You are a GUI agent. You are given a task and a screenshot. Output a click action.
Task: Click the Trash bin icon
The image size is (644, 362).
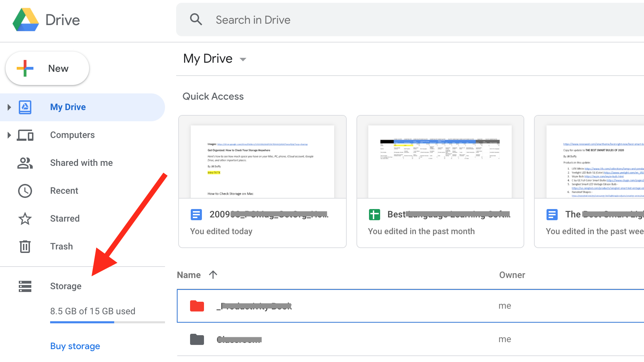pos(25,246)
